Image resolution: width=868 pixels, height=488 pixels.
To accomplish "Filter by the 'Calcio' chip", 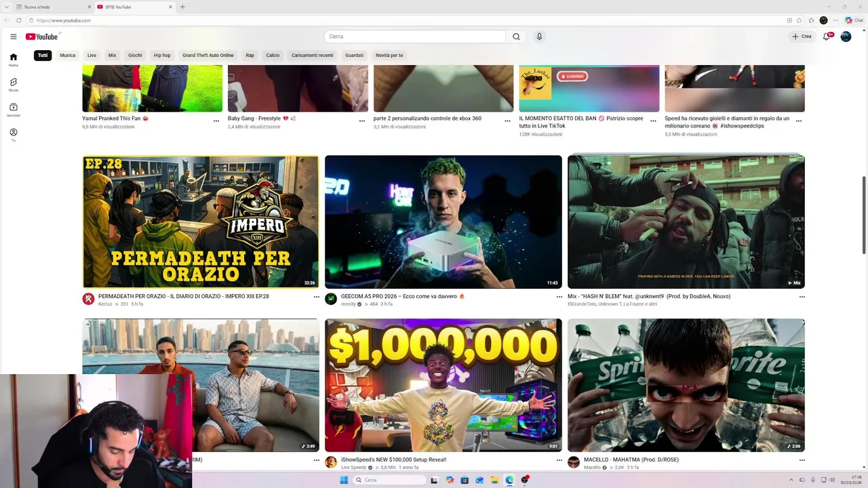I will (273, 55).
